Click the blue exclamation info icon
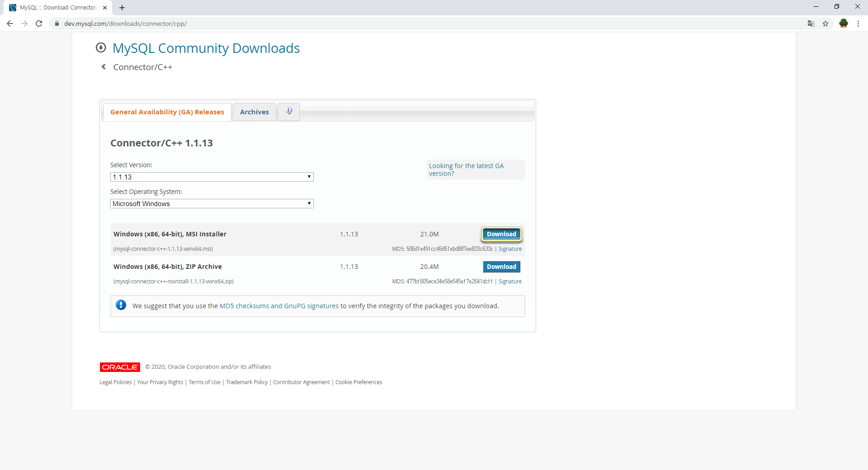The width and height of the screenshot is (868, 470). pyautogui.click(x=121, y=305)
